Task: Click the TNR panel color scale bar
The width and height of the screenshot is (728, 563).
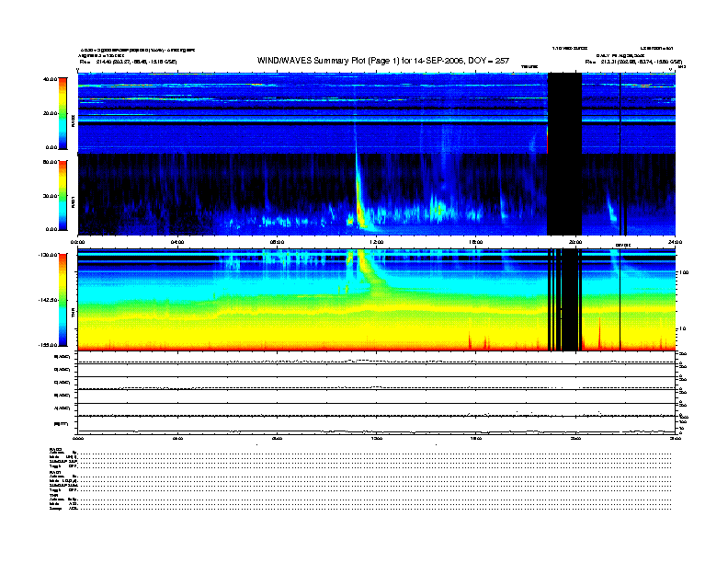Action: coord(63,300)
